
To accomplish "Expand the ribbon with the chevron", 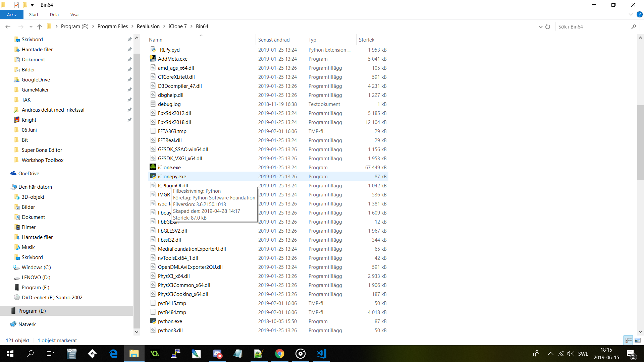I will (631, 14).
